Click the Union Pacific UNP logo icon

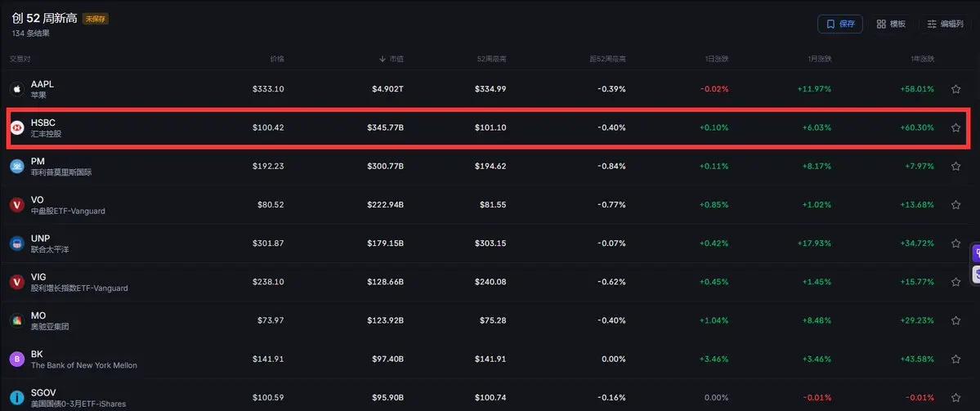click(x=17, y=243)
